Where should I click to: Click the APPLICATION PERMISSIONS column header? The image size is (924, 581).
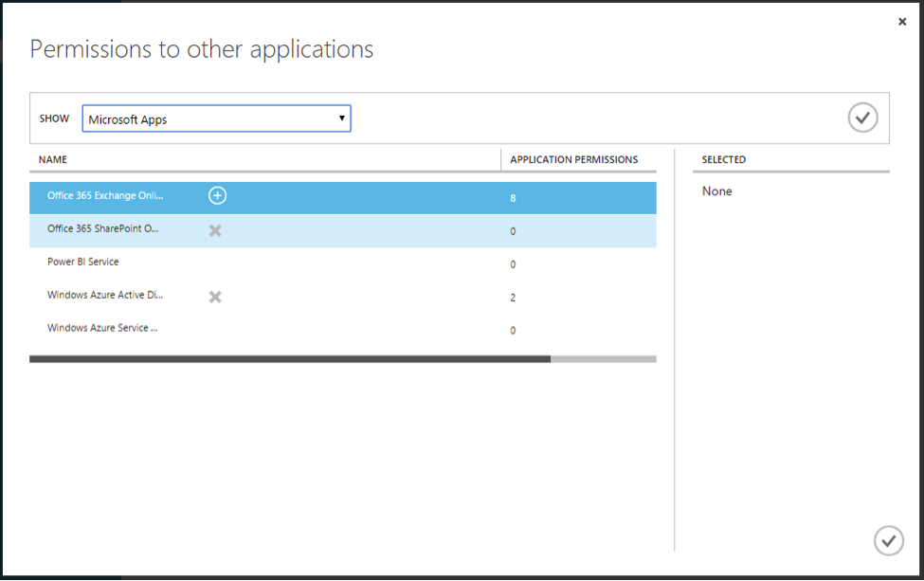573,159
